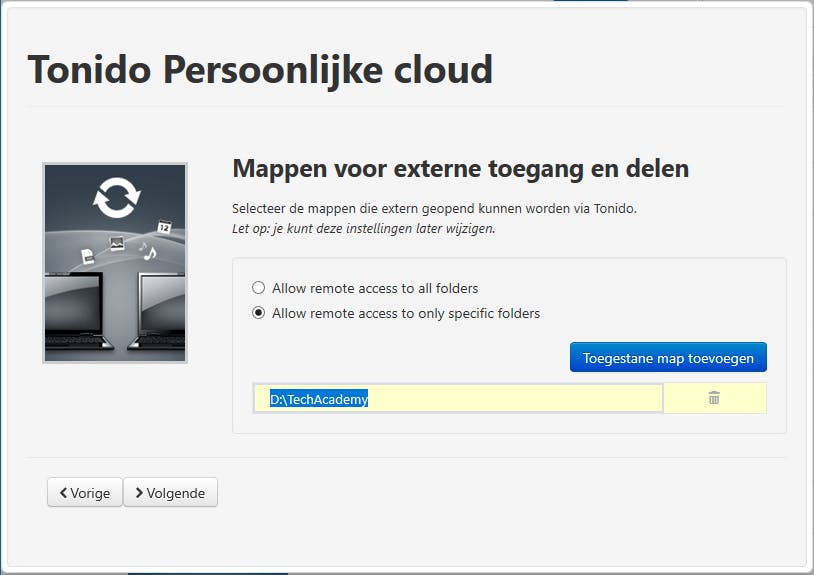The width and height of the screenshot is (814, 575).
Task: Click the D:\TechAcademy folder path field
Action: pyautogui.click(x=458, y=399)
